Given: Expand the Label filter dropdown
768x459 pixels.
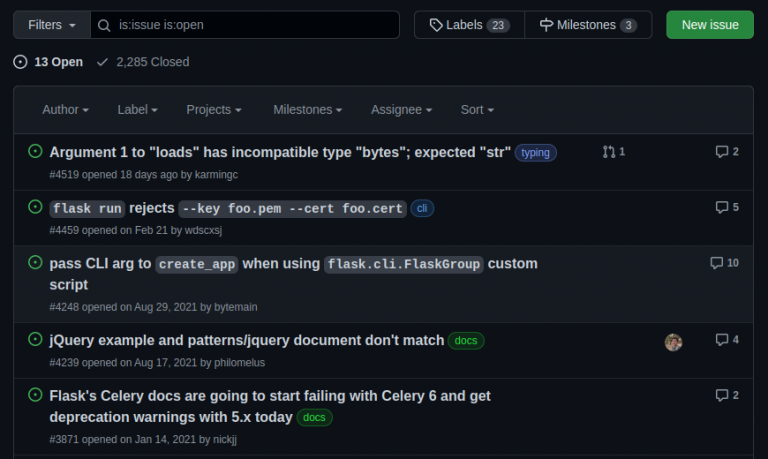Looking at the screenshot, I should tap(138, 110).
